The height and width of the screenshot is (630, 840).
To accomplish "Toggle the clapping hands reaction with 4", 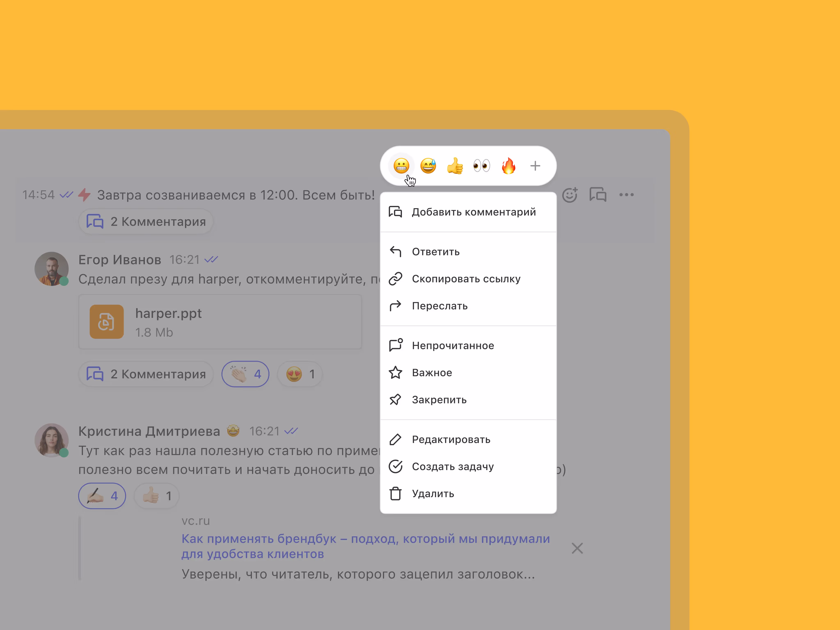I will point(245,374).
